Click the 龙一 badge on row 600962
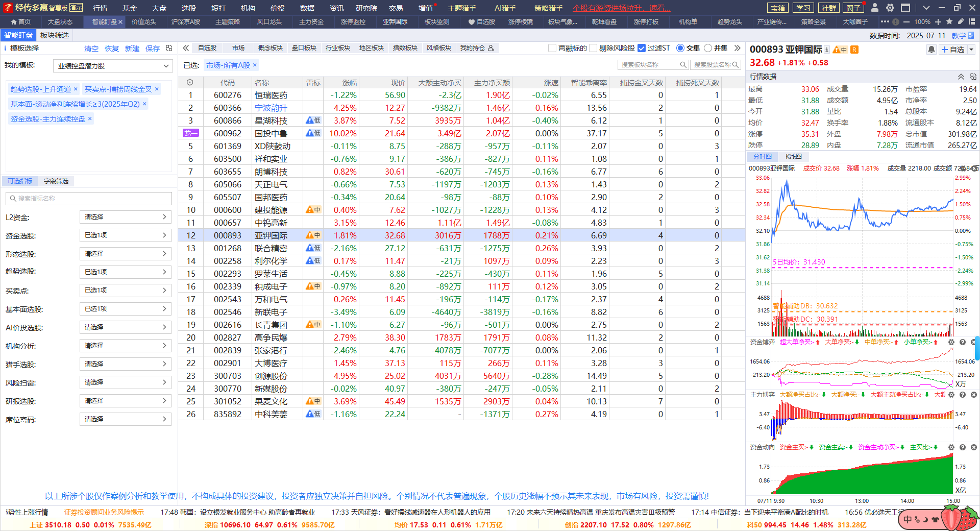This screenshot has height=531, width=980. click(x=190, y=133)
